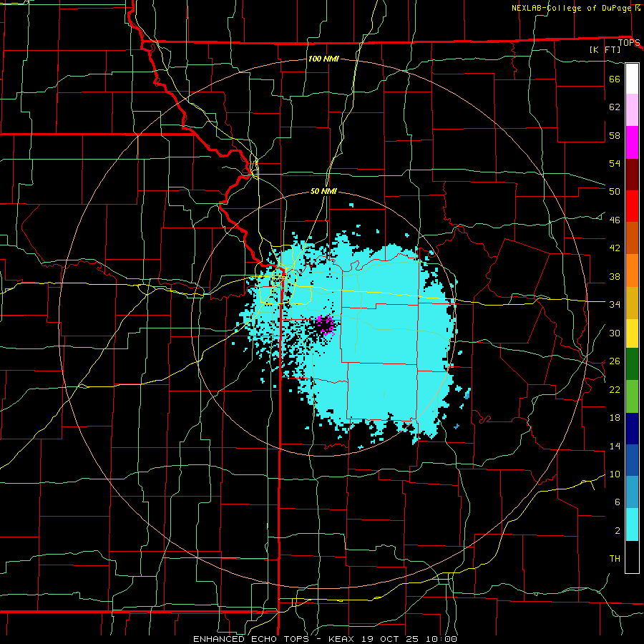Click the 50 NMI range ring label
Screen dimensions: 644x644
323,191
